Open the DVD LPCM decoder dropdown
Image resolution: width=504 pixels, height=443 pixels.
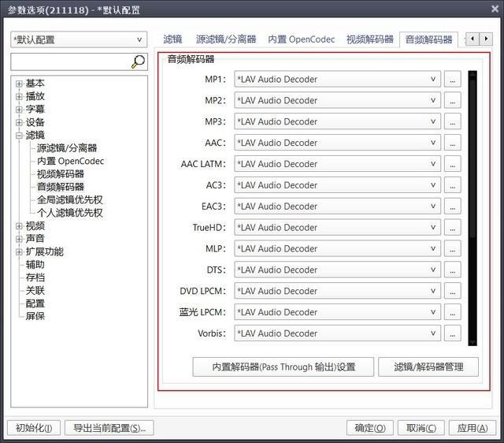pyautogui.click(x=338, y=291)
